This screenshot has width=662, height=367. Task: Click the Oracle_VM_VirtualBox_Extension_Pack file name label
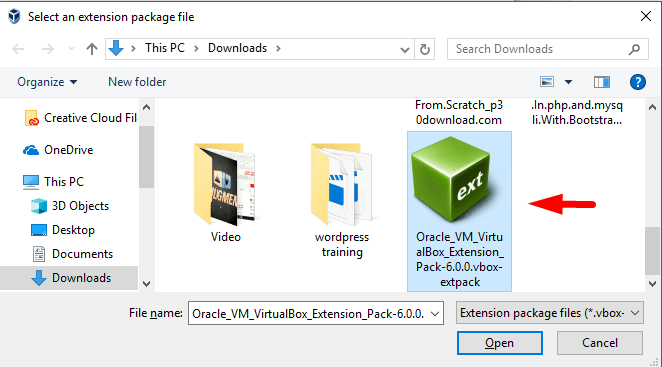(x=459, y=259)
